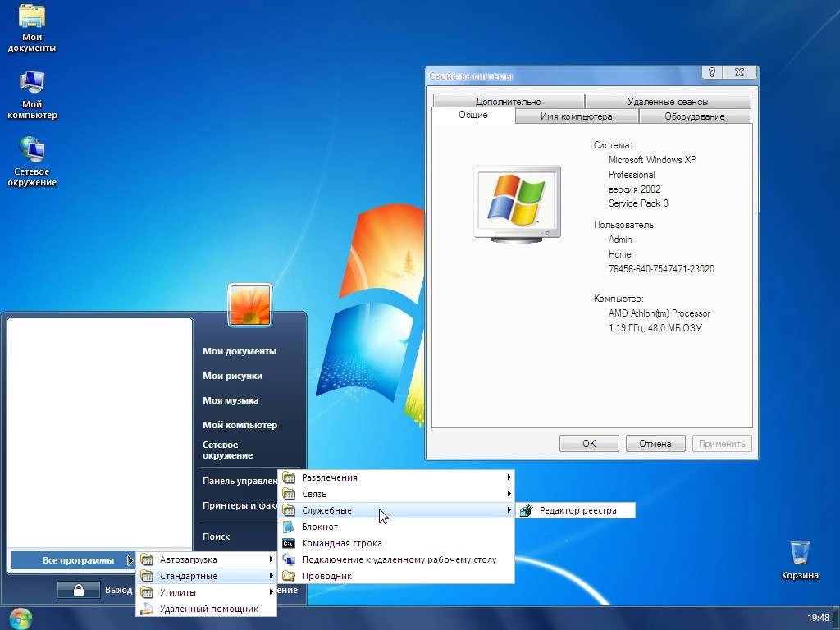Launch Редактор реестра from the submenu
The height and width of the screenshot is (630, 840).
pos(577,510)
